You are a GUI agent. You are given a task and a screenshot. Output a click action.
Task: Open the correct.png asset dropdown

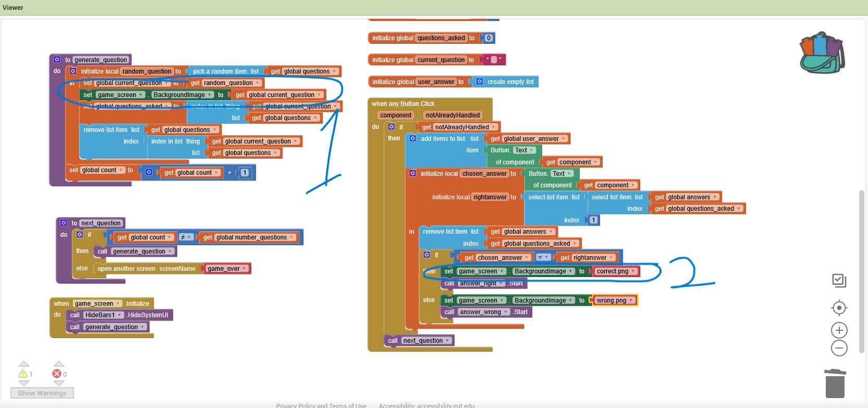(633, 271)
